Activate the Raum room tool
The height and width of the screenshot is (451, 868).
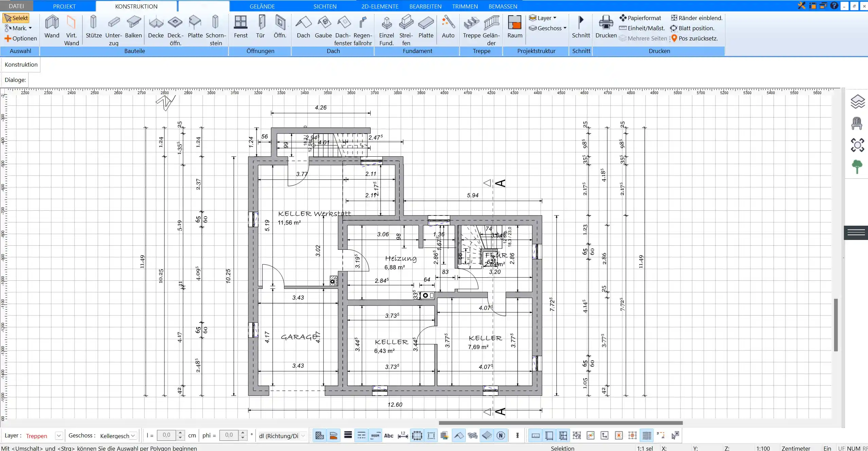(515, 27)
